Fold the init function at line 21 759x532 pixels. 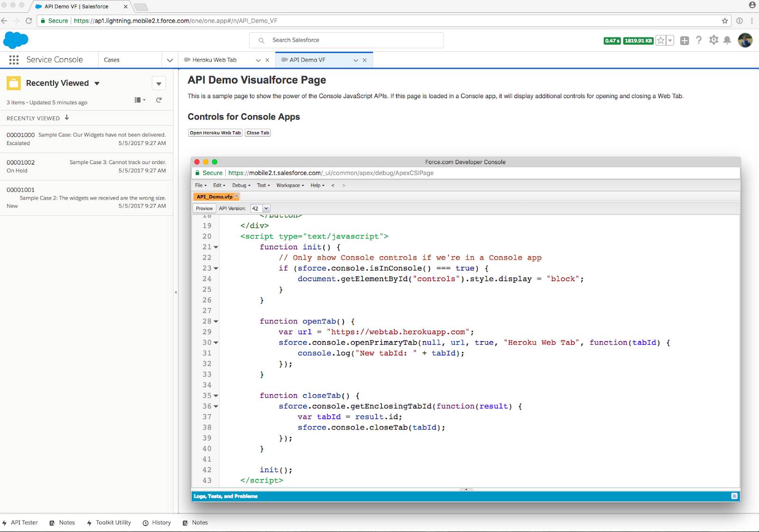216,247
